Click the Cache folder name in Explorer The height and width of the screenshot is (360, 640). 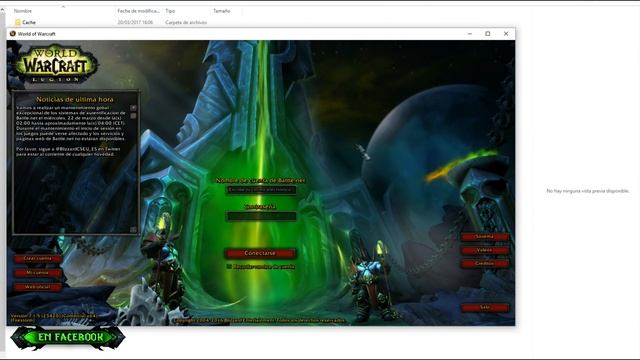click(x=29, y=22)
